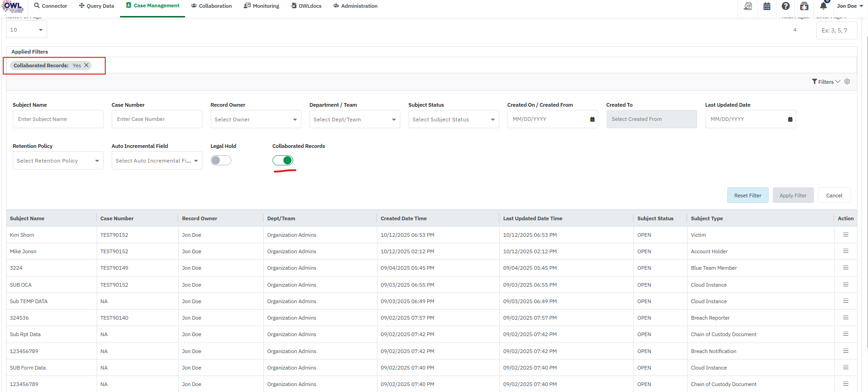Click the Subject Name input field
Screen dimensions: 868x392
[58, 119]
